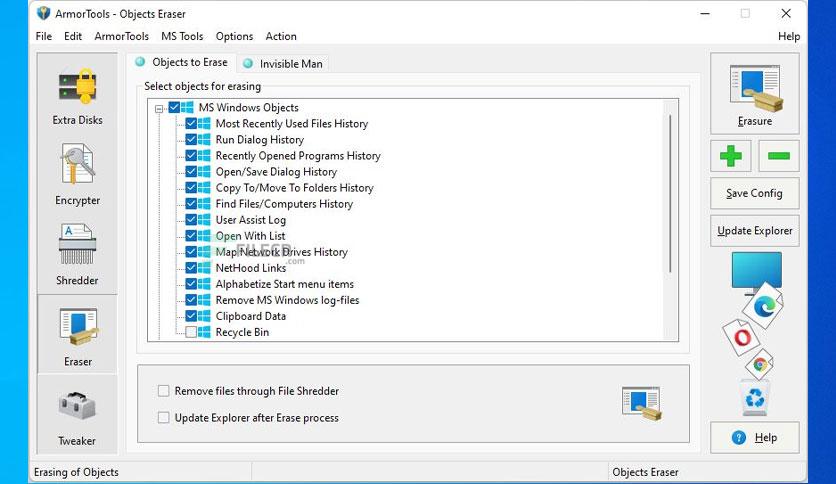Switch to Objects to Erase tab
Image resolution: width=836 pixels, height=484 pixels.
[x=182, y=62]
